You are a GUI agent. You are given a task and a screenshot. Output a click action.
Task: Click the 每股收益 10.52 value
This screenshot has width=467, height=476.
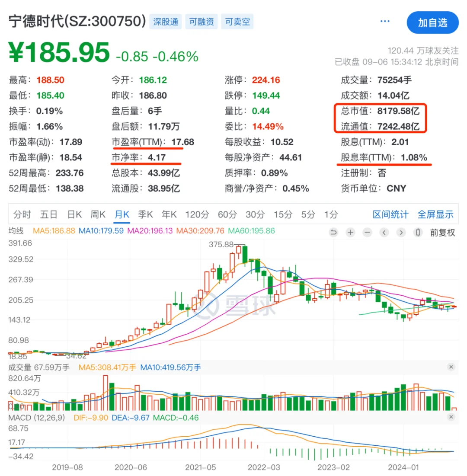click(282, 142)
